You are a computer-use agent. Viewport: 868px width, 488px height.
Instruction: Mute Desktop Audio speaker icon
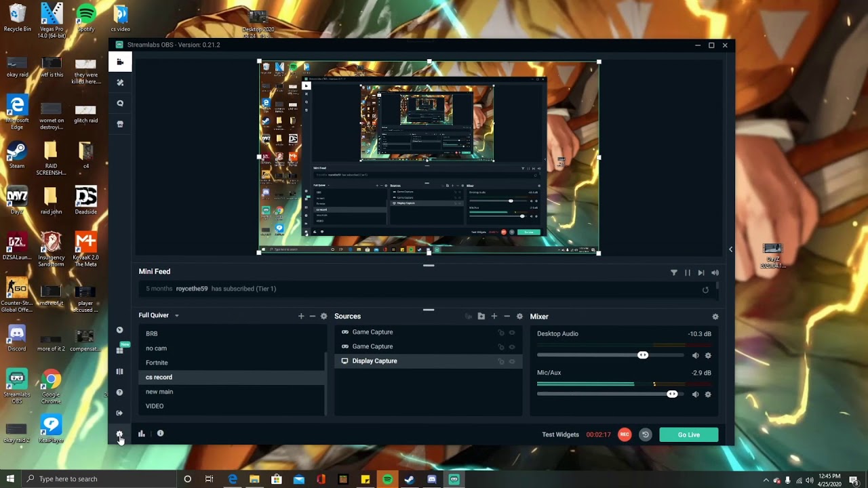(x=695, y=356)
